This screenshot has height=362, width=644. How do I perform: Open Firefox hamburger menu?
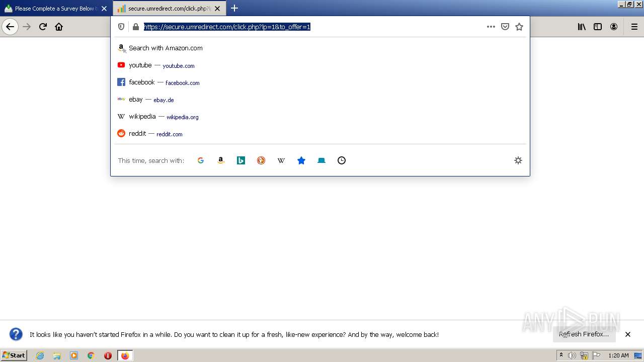[x=634, y=27]
